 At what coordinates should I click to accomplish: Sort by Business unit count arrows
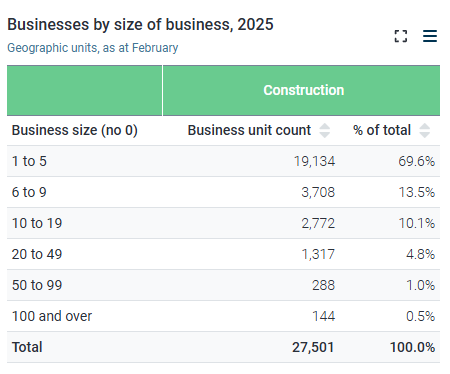tap(324, 130)
